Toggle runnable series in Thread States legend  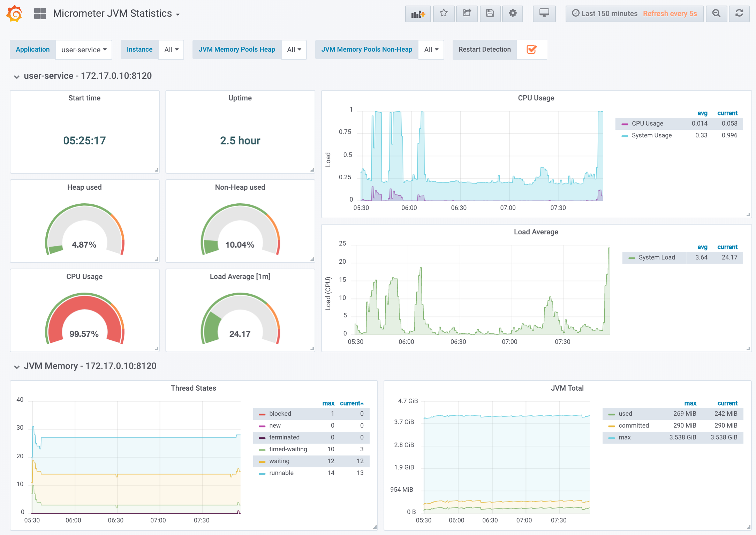281,473
